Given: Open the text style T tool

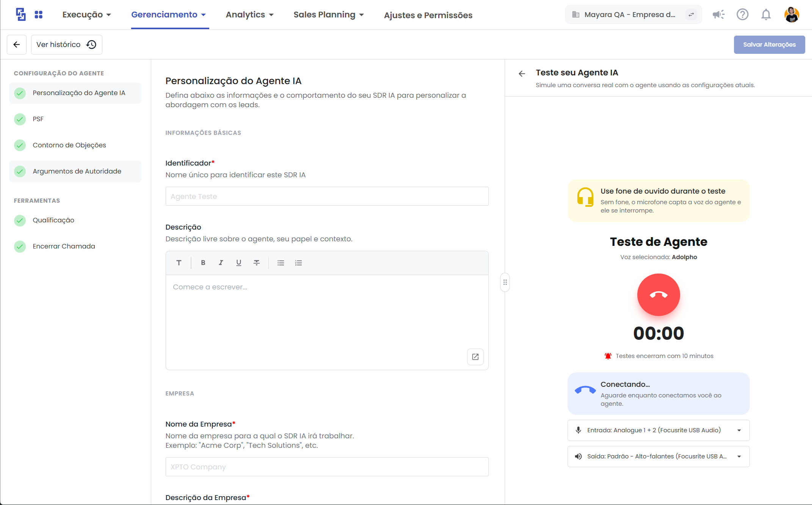Looking at the screenshot, I should [179, 263].
